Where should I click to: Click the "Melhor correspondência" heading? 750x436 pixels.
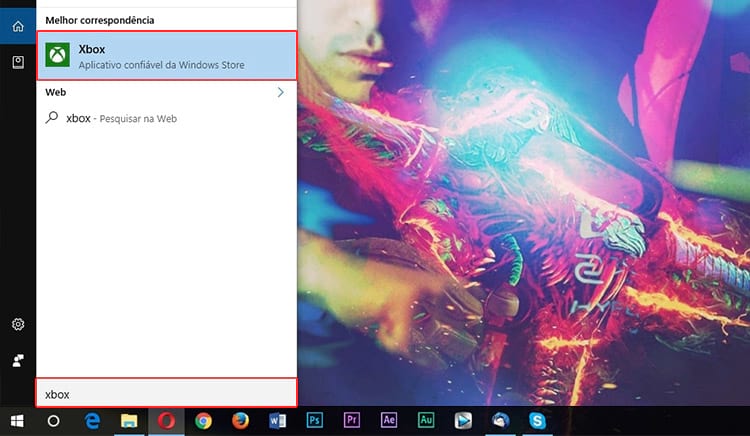pos(99,20)
